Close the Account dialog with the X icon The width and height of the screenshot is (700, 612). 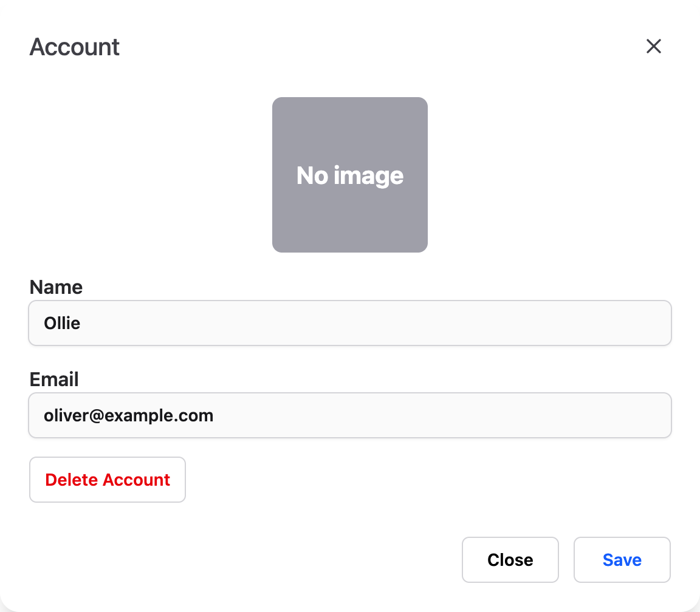654,46
